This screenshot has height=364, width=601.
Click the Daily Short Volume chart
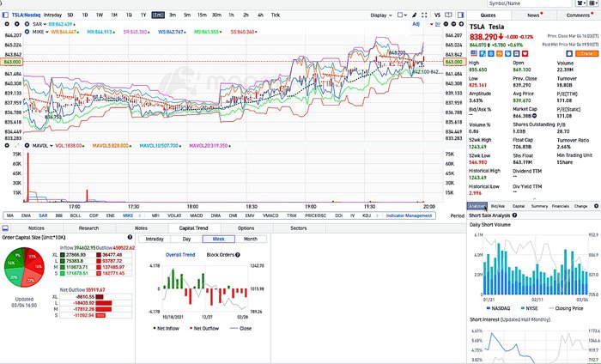[535, 265]
